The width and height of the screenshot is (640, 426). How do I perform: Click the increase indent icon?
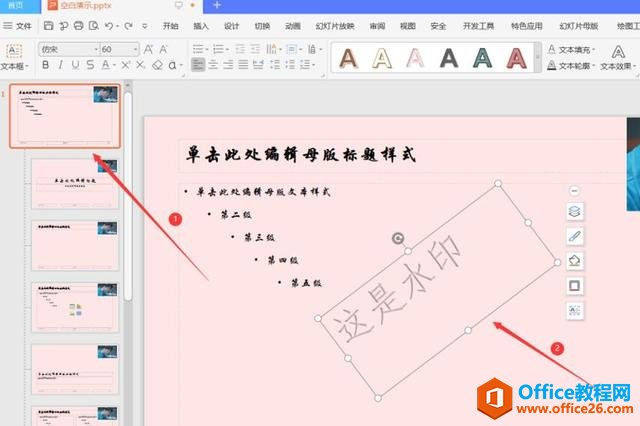[256, 49]
